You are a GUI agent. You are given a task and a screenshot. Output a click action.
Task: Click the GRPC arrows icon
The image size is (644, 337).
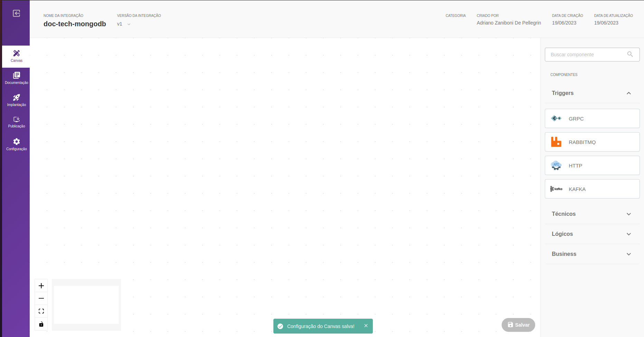point(556,118)
